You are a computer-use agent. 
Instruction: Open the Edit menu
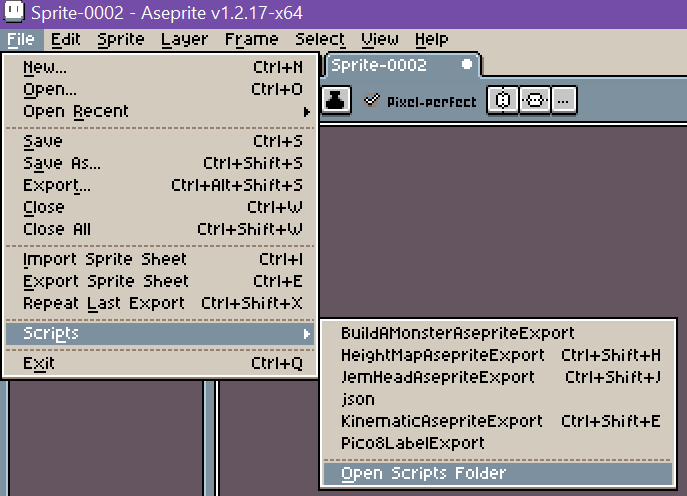pyautogui.click(x=66, y=40)
